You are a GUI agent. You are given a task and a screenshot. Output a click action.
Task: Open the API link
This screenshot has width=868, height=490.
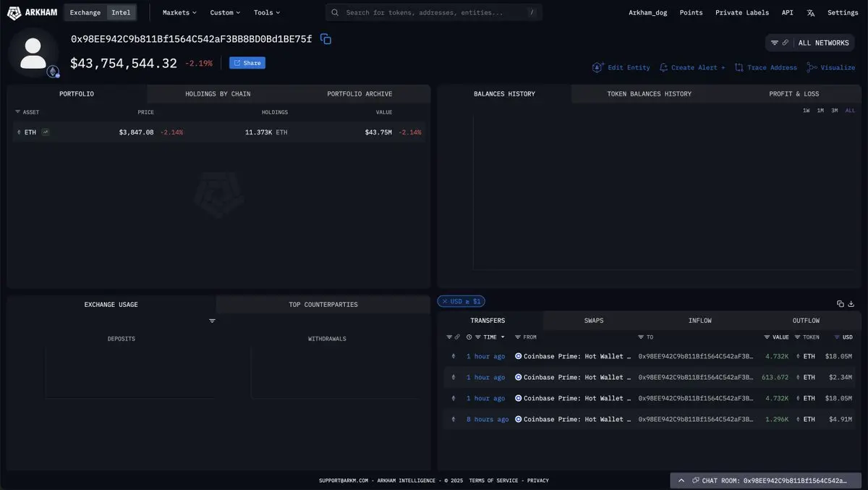point(787,12)
